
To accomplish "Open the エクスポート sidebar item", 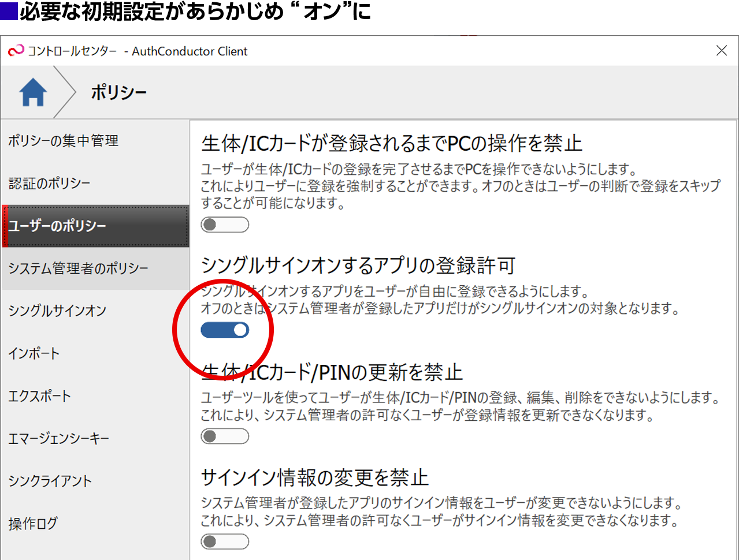I will (40, 396).
